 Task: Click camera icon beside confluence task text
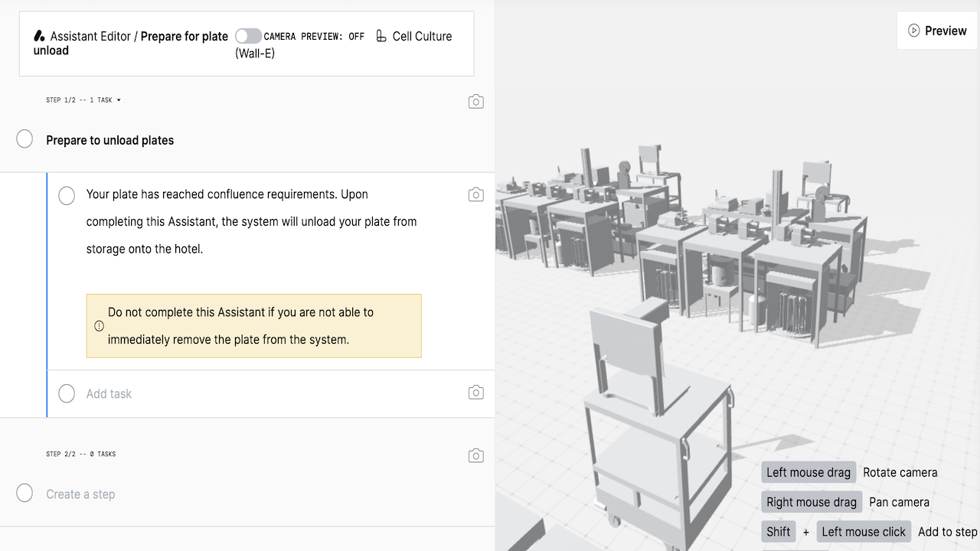[x=475, y=195]
